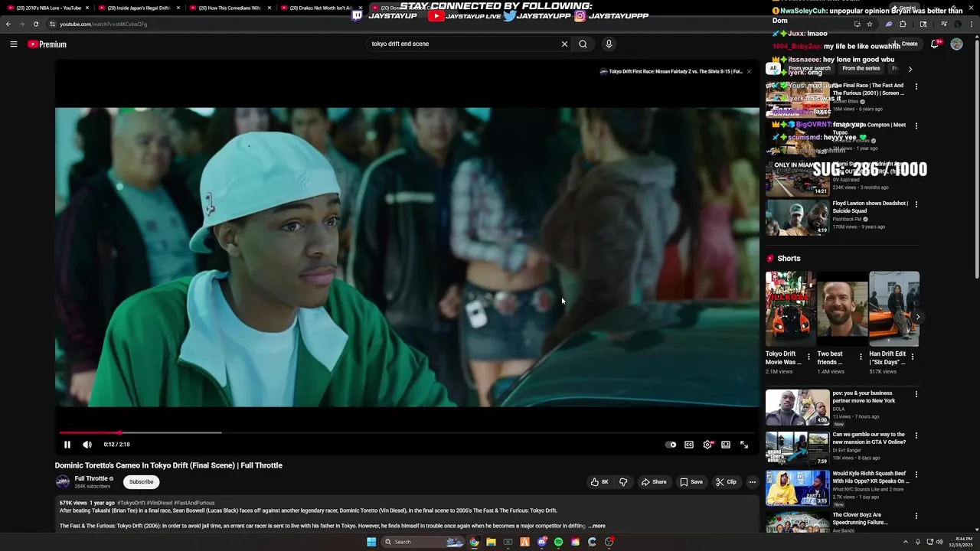Click the YouTube search input field
Viewport: 980px width, 551px height.
[x=463, y=44]
